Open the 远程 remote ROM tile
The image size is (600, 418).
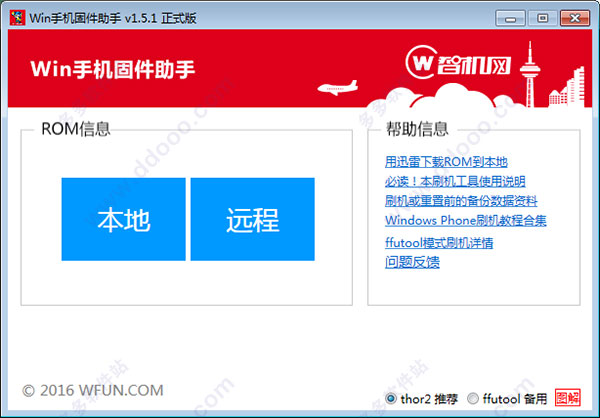(x=253, y=219)
